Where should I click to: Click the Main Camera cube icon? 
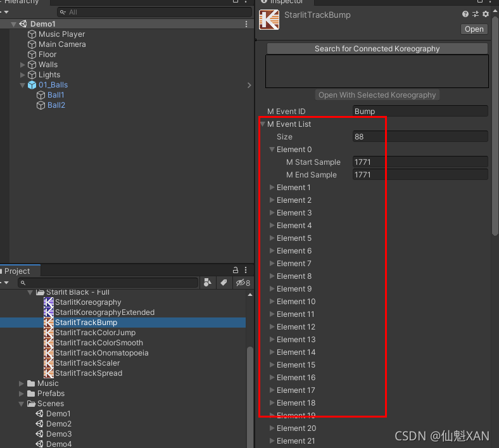pos(32,44)
